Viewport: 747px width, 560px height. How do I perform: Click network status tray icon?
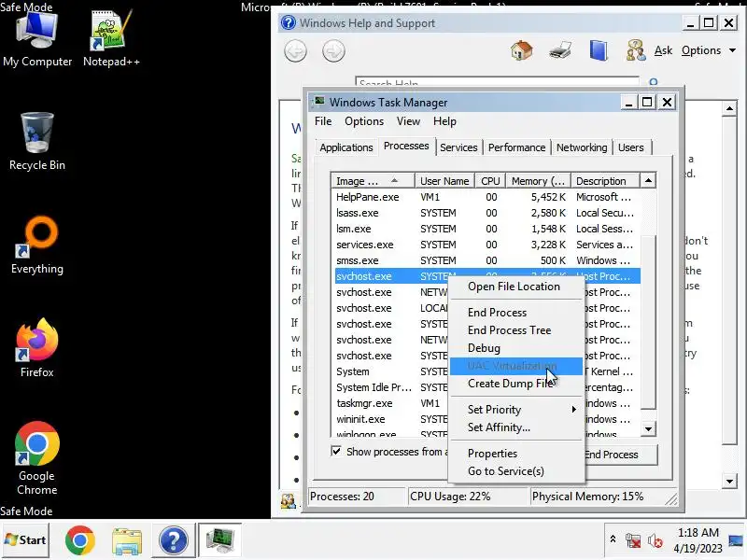[x=633, y=540]
